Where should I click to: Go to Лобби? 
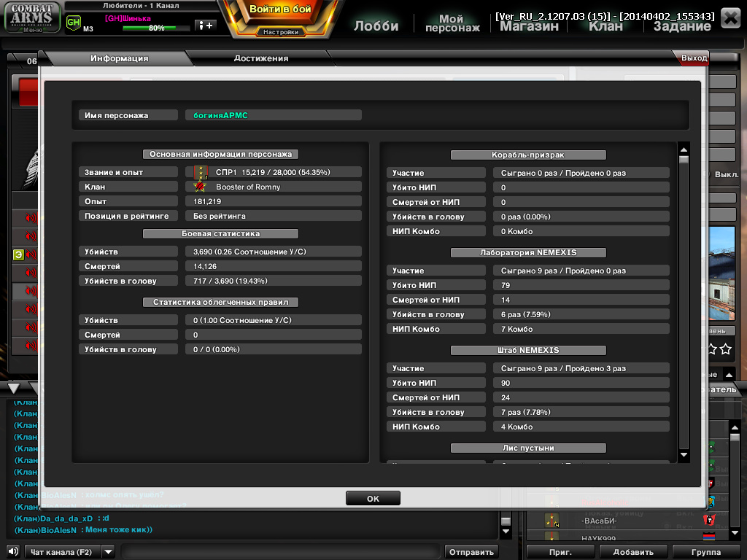point(376,26)
